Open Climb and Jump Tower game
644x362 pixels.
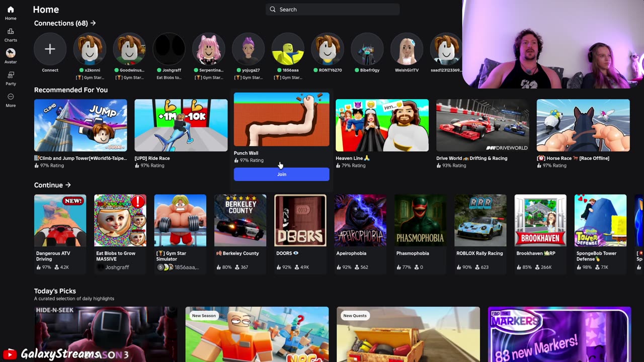80,125
